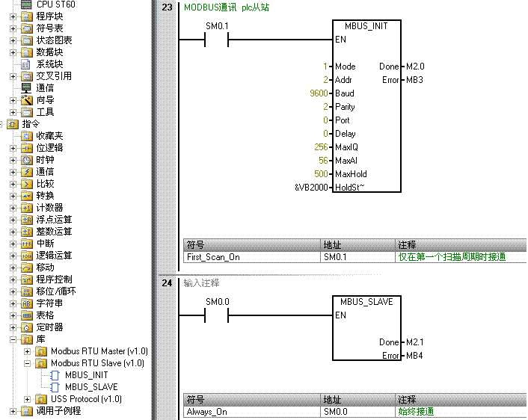The width and height of the screenshot is (528, 420).
Task: Select network number 23 in the margin
Action: tap(167, 7)
